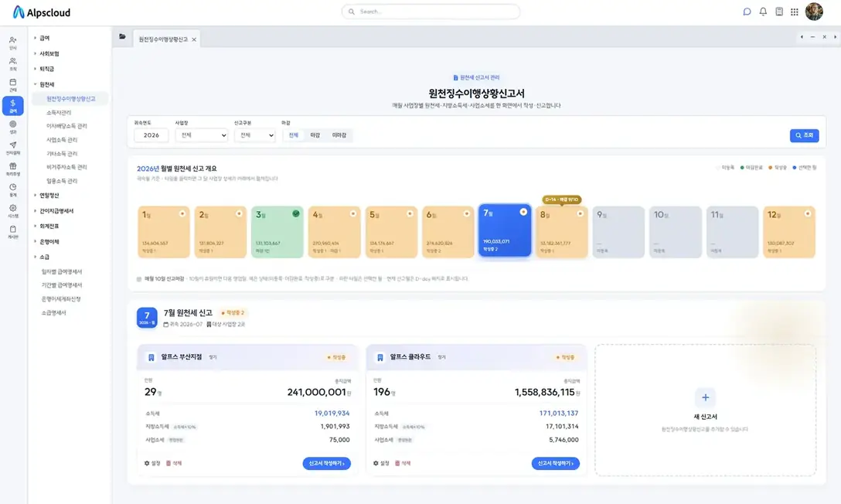Viewport: 841px width, 504px height.
Task: Switch to the 원천징수이행상황신고 tab
Action: pos(163,39)
